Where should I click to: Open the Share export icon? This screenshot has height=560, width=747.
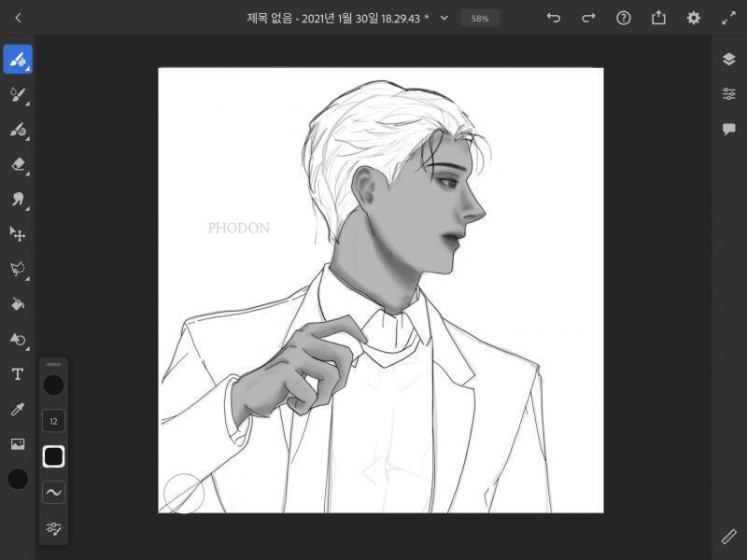(x=658, y=18)
